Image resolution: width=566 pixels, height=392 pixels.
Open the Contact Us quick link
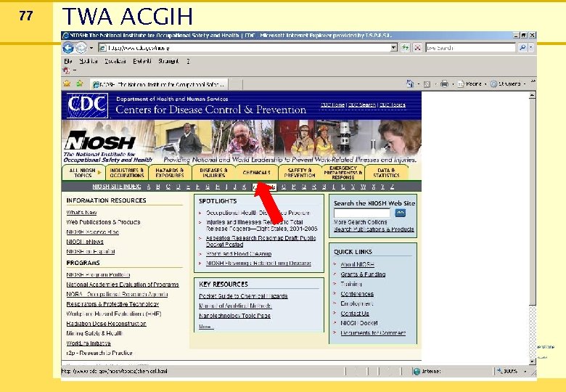[355, 314]
